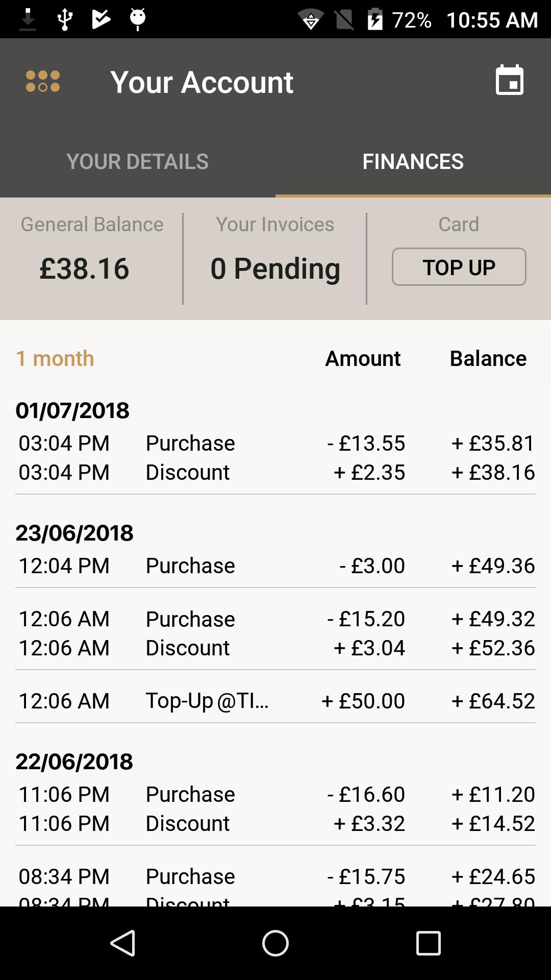Open the Top-Up @TI... transaction of £50.00
This screenshot has height=980, width=551.
tap(275, 701)
